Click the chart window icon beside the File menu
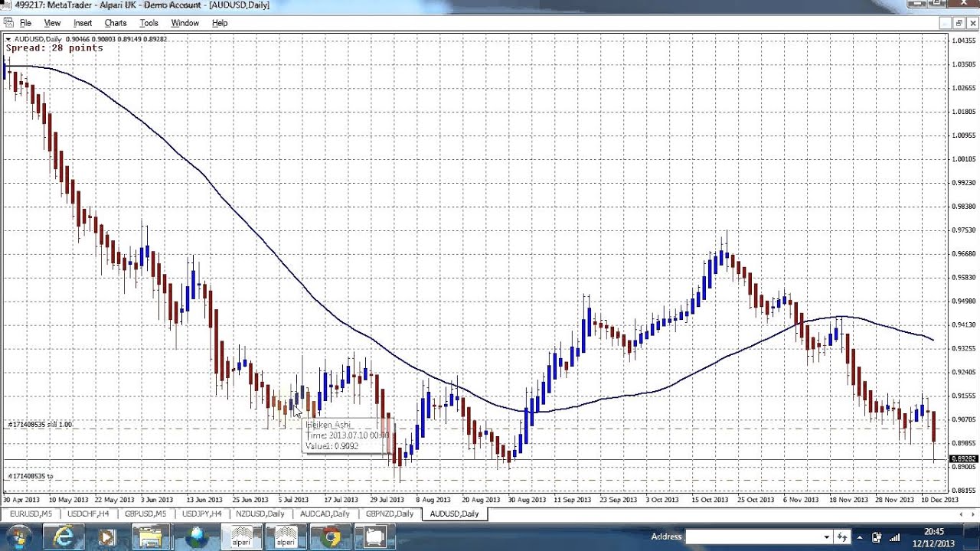 tap(8, 23)
